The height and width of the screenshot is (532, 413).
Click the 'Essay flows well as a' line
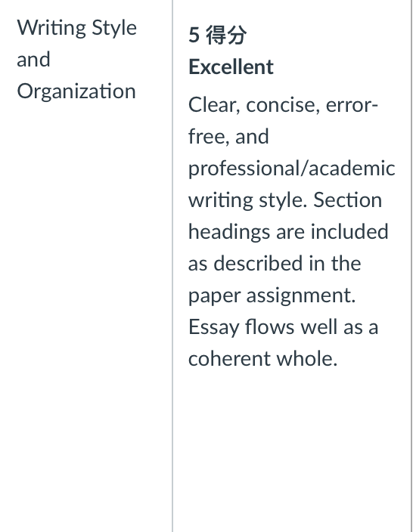[283, 327]
